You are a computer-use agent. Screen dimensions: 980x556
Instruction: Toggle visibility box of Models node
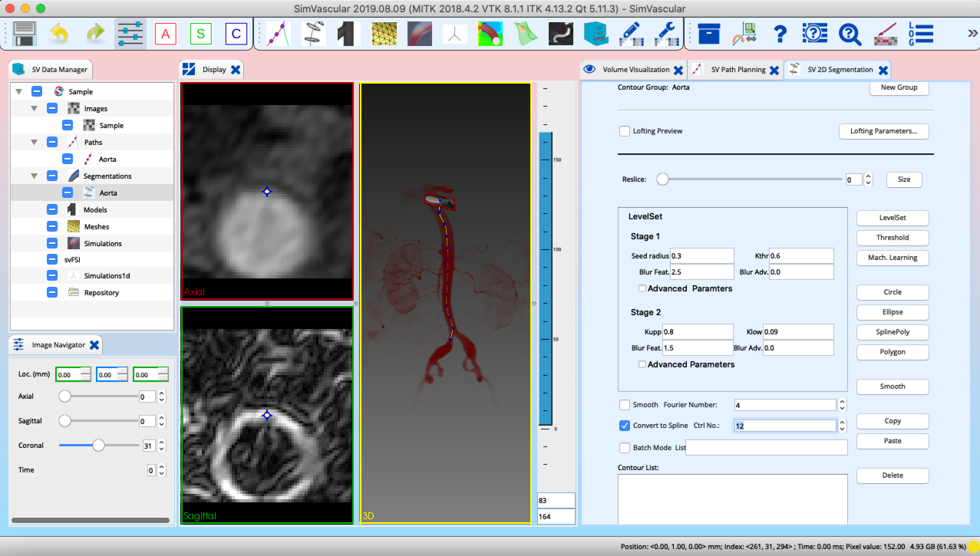coord(52,210)
